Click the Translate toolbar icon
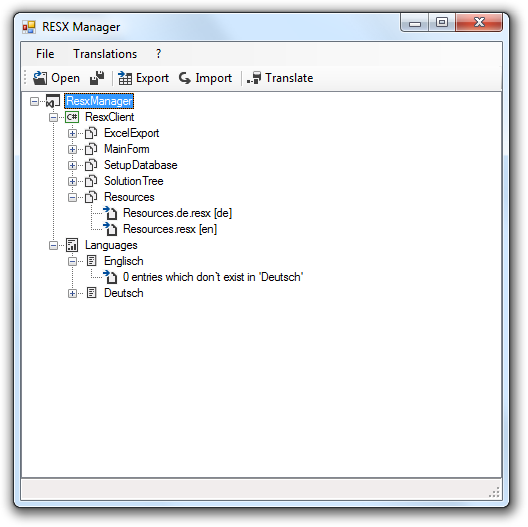 point(254,78)
